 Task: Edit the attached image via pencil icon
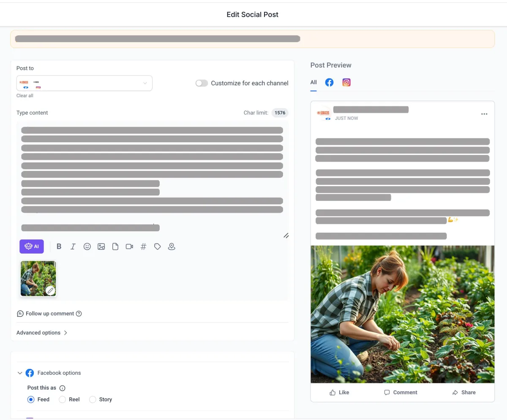50,290
